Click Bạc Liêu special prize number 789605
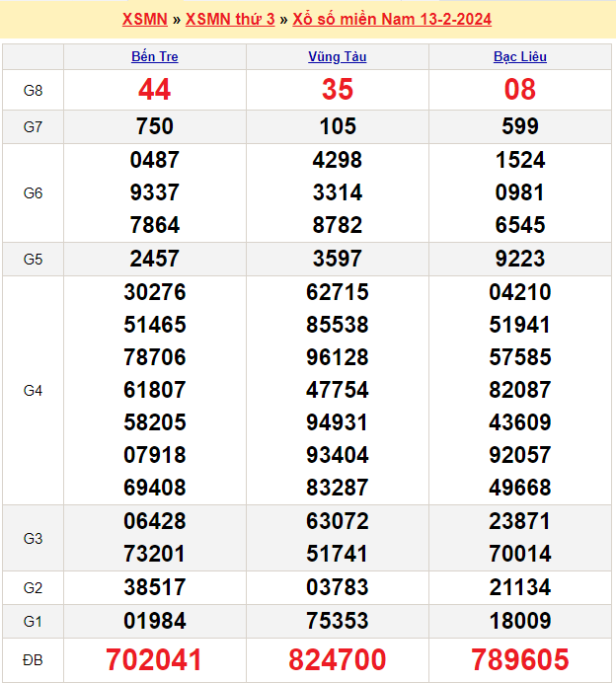The image size is (616, 683). 520,659
